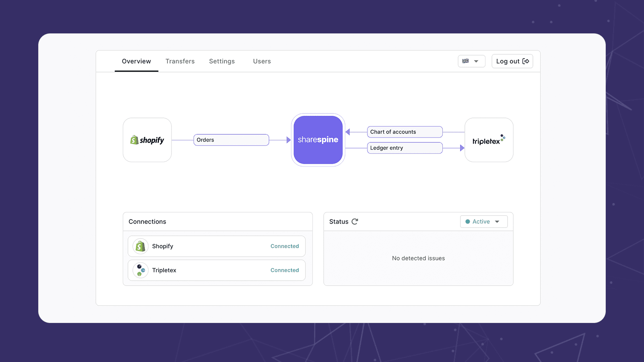Open the Settings tab

[x=222, y=61]
